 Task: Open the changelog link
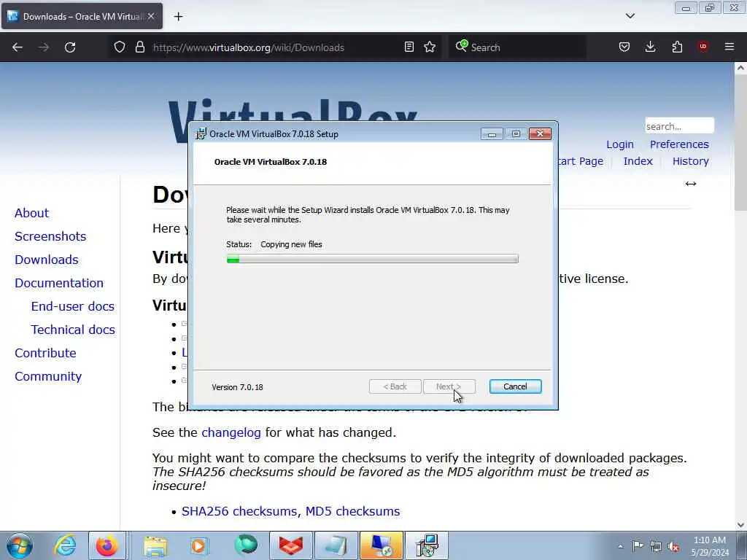[231, 432]
